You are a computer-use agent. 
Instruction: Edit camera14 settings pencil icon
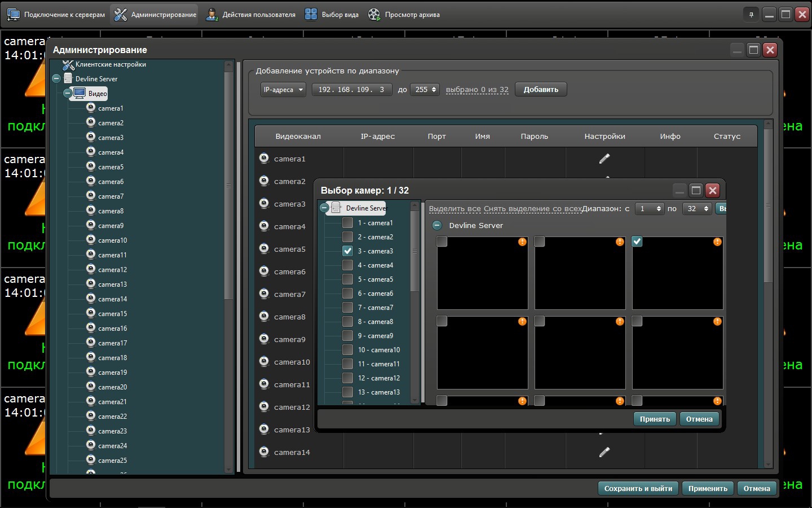click(604, 452)
